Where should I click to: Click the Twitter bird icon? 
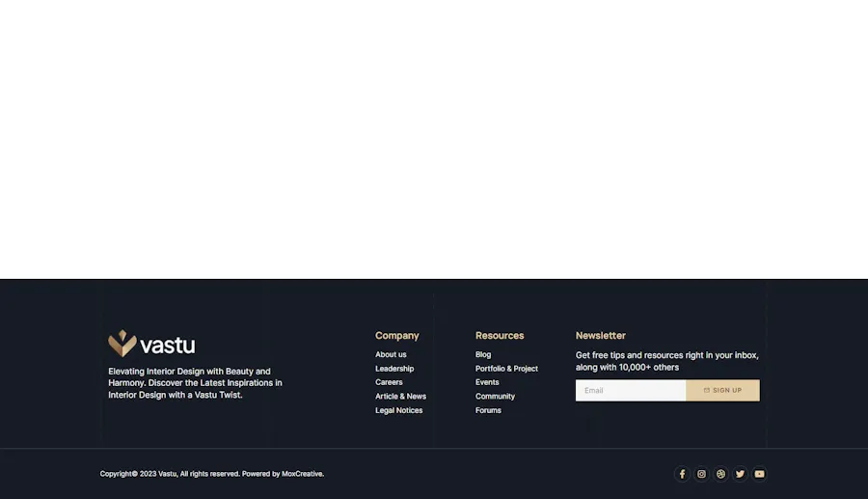coord(740,474)
